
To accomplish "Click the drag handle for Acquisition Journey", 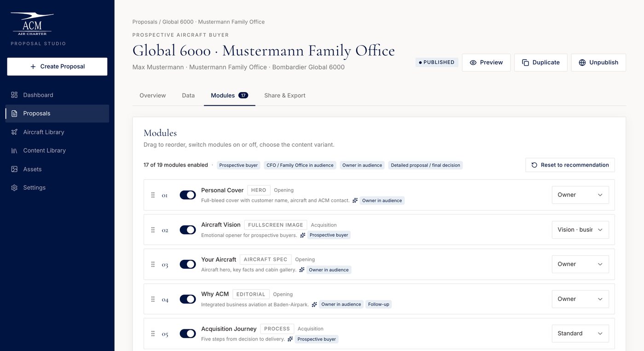I will point(153,334).
